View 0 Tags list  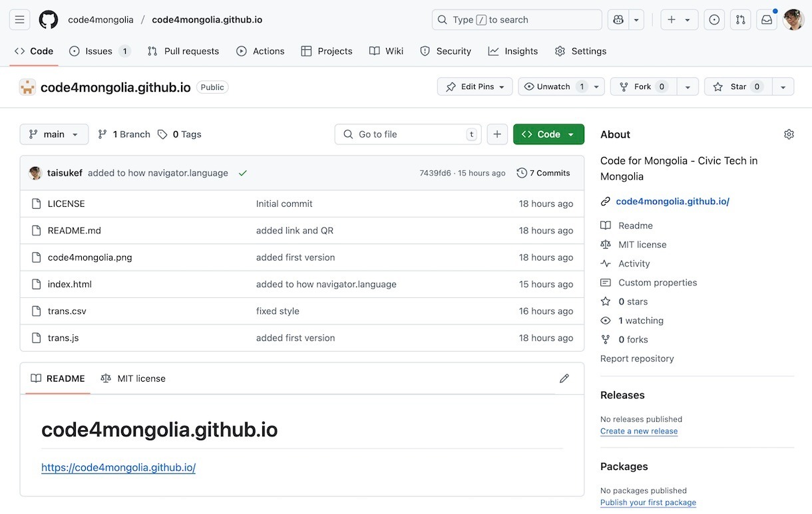click(x=180, y=134)
